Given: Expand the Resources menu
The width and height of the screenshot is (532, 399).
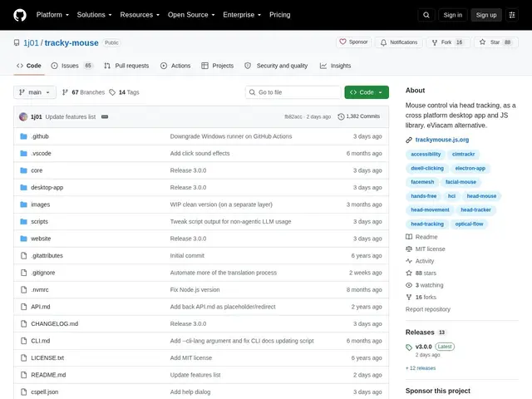Looking at the screenshot, I should click(140, 15).
